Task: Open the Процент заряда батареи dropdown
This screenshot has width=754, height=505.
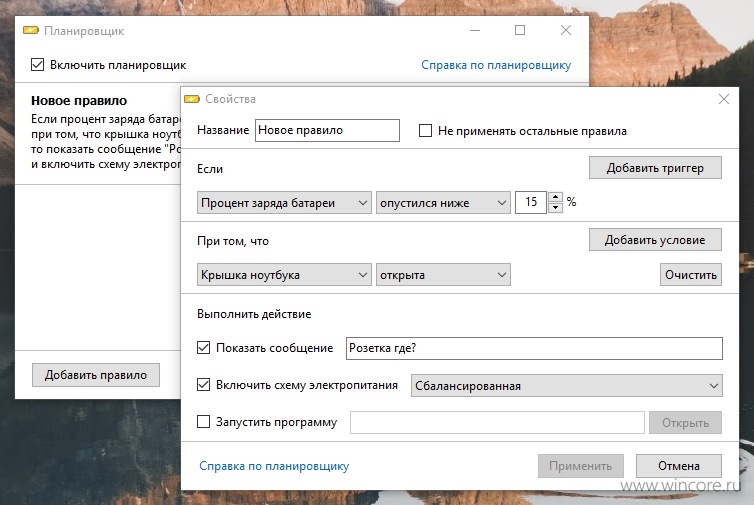Action: tap(284, 202)
